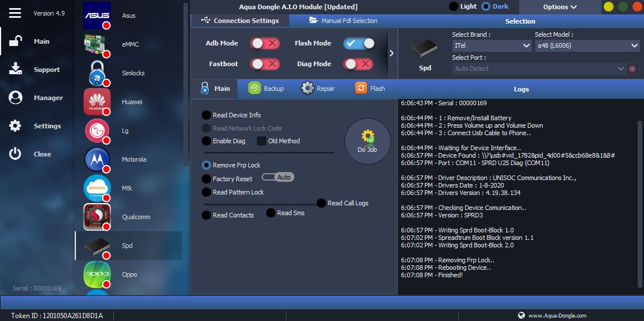Click the Token ID text in status bar
This screenshot has height=321, width=644.
(57, 316)
